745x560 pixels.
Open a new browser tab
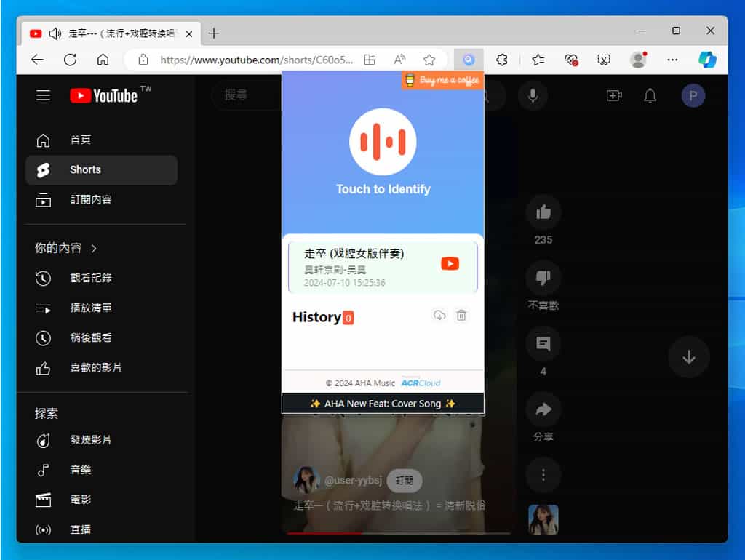coord(214,33)
